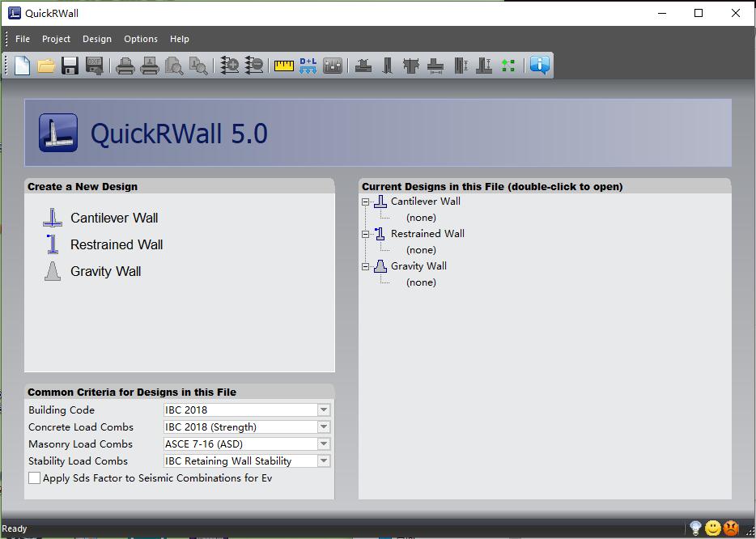Select (none) under Gravity Wall in the tree
756x539 pixels.
tap(422, 282)
